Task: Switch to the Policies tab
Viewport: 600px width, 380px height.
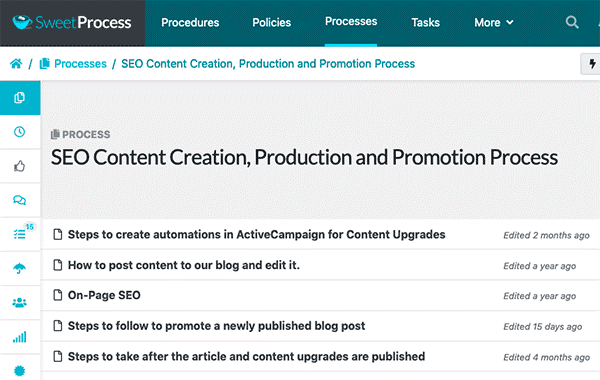Action: [x=272, y=23]
